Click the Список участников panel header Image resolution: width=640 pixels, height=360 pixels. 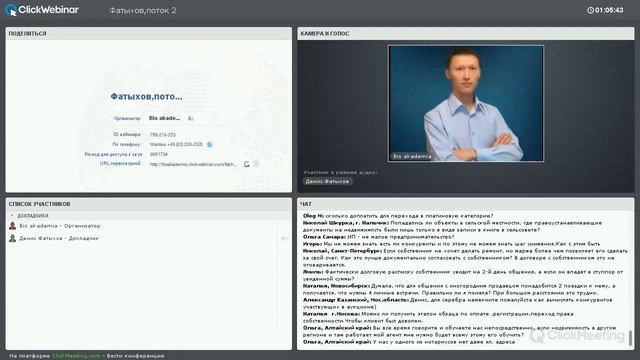[149, 204]
